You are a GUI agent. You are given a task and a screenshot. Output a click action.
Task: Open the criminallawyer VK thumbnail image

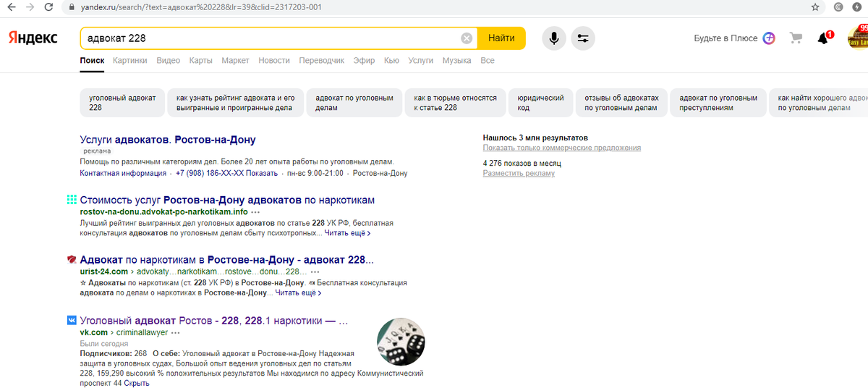401,341
